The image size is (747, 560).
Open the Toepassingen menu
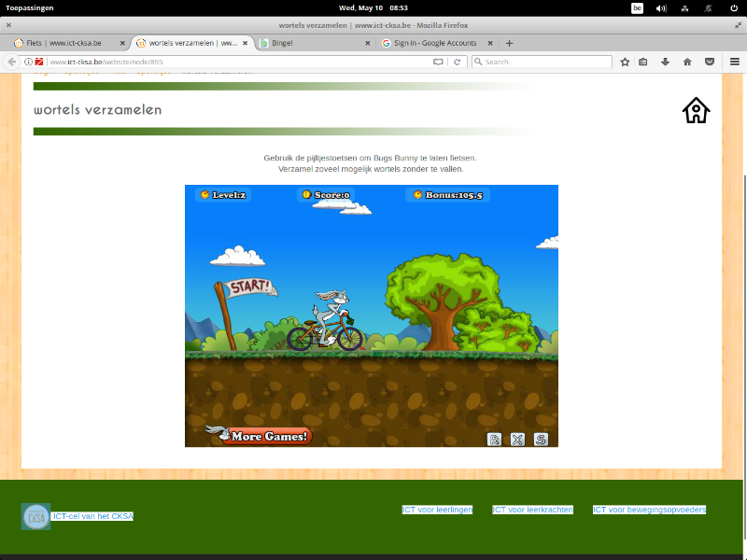(30, 7)
